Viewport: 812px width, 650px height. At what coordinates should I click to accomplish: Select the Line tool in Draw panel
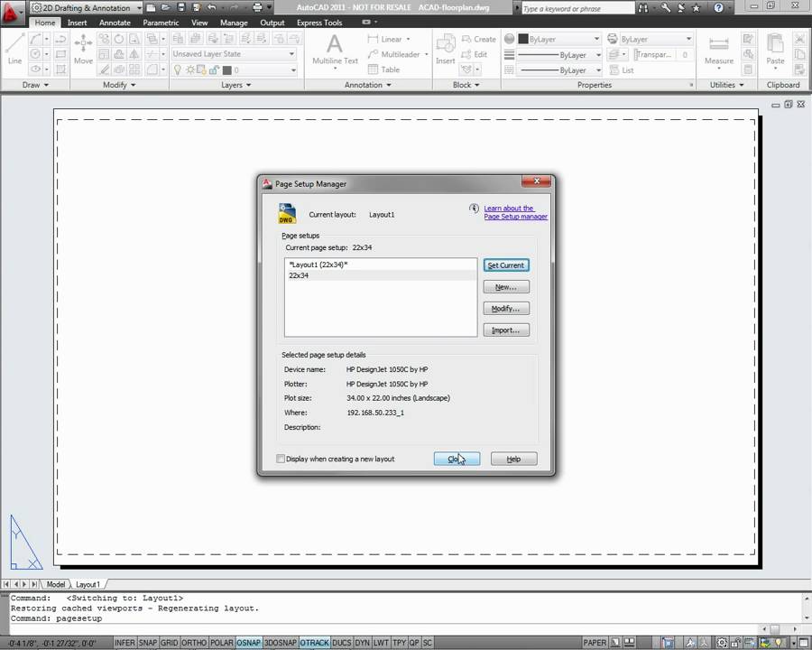click(x=14, y=49)
